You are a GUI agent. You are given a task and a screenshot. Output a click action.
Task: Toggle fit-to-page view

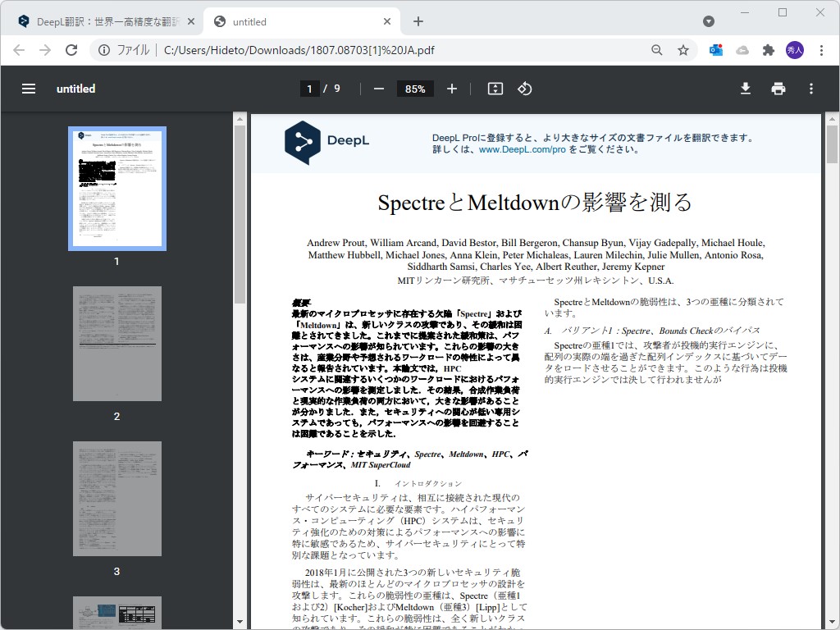[x=494, y=89]
